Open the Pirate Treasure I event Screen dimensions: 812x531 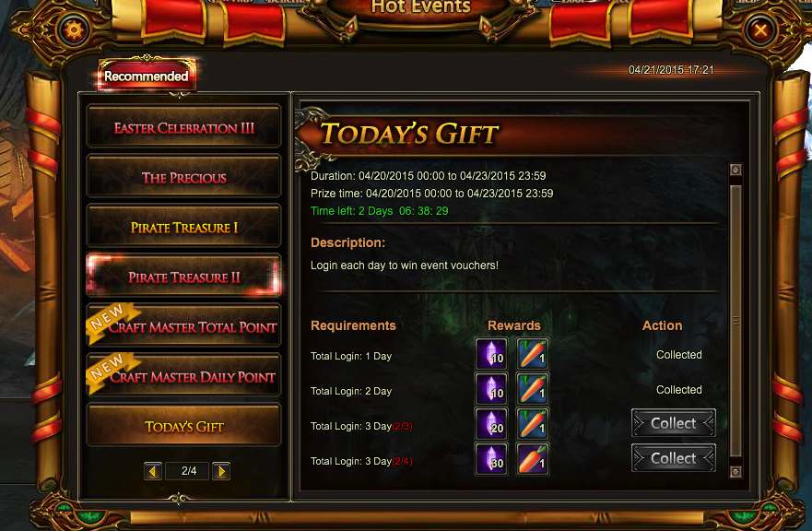point(183,227)
